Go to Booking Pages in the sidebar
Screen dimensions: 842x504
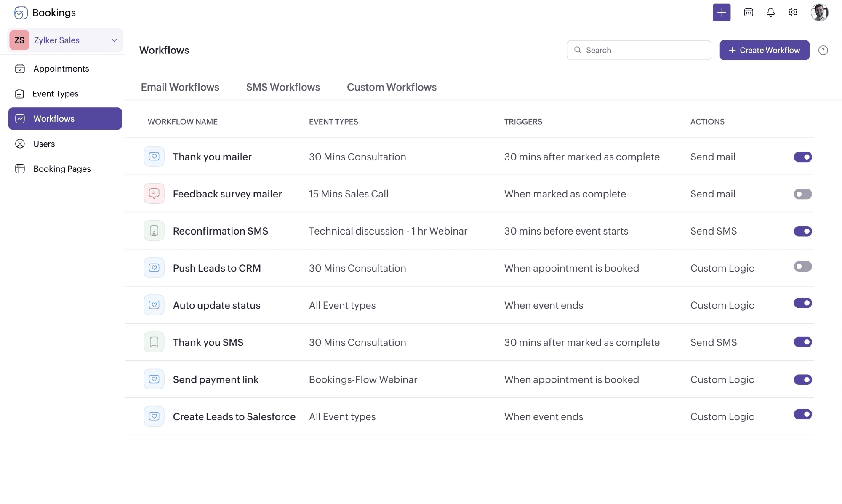click(61, 168)
